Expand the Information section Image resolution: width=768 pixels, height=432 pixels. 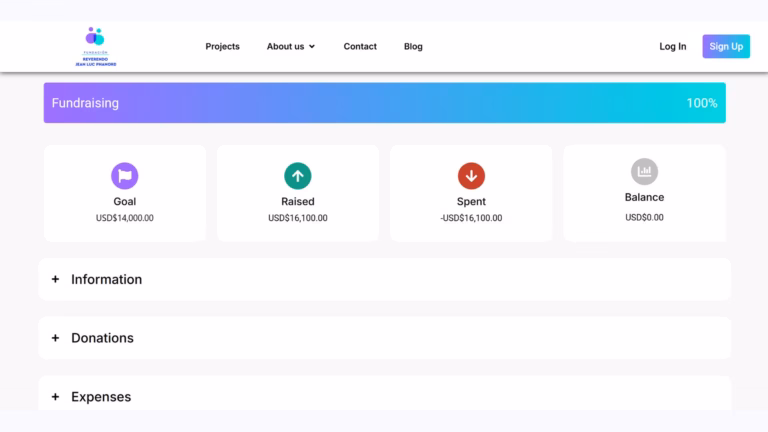[106, 280]
